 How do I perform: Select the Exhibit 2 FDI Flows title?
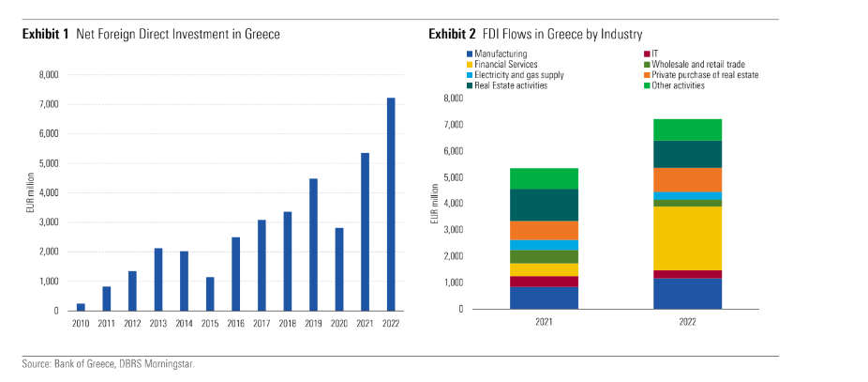(x=535, y=34)
